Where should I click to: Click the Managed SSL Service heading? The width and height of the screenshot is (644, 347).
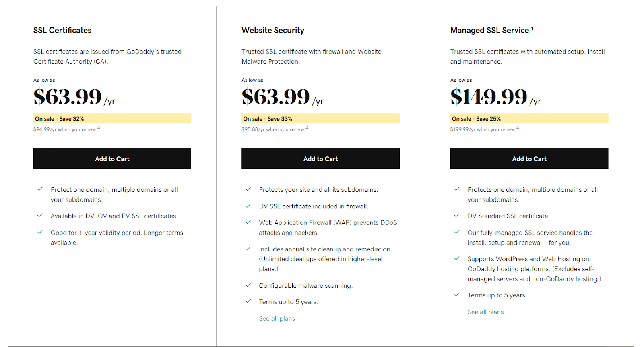click(489, 30)
